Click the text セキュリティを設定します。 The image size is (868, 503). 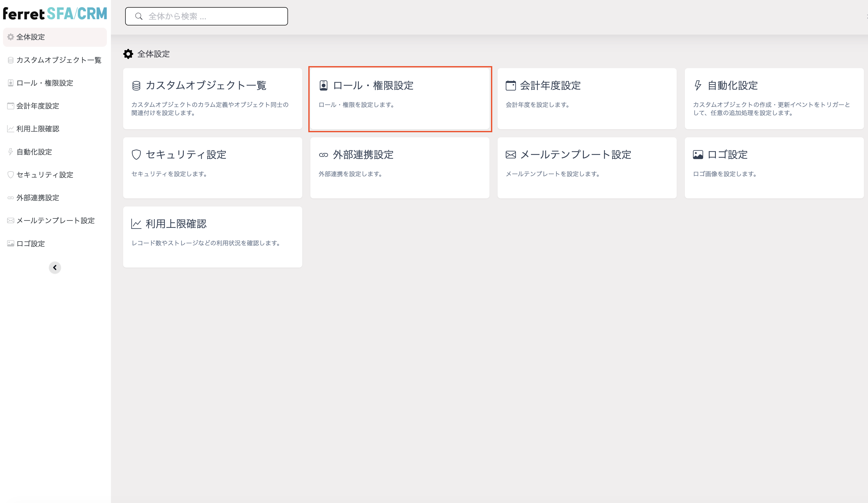169,174
